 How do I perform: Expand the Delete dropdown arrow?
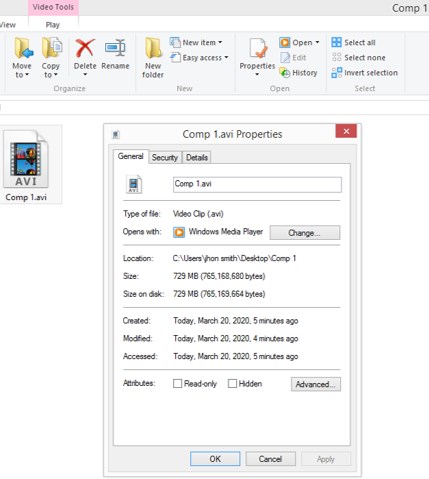[x=85, y=74]
